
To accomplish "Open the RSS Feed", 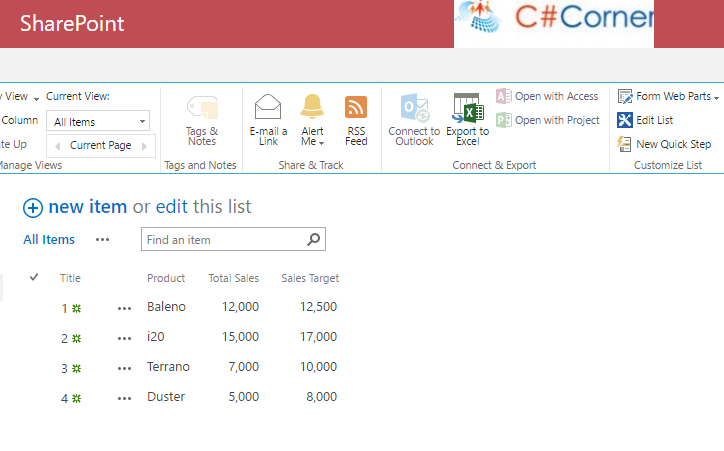I will click(356, 120).
